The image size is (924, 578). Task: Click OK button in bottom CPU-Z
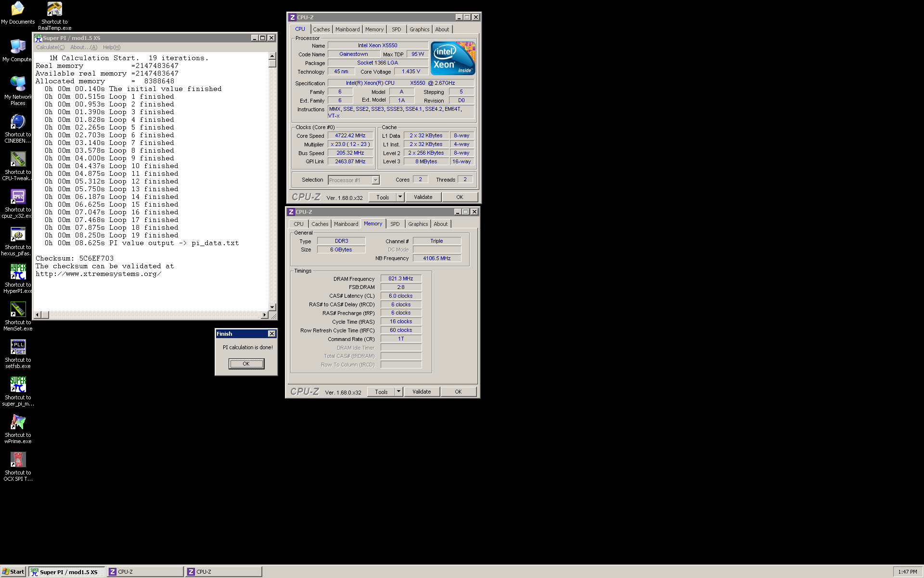pyautogui.click(x=458, y=392)
